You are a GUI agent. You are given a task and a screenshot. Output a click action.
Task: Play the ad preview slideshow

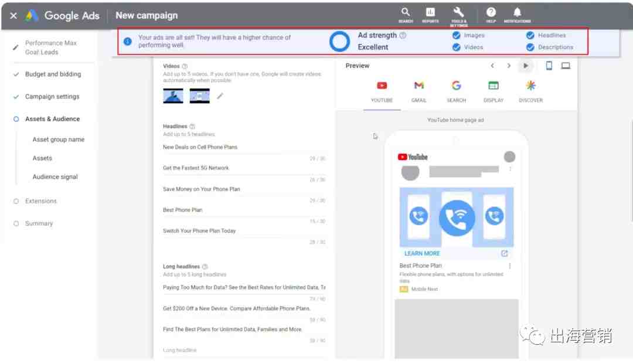click(526, 66)
